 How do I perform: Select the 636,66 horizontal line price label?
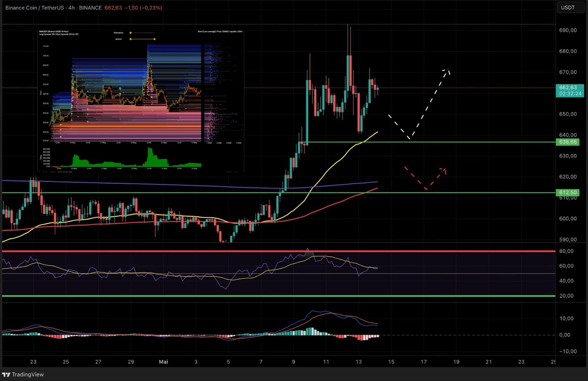568,142
